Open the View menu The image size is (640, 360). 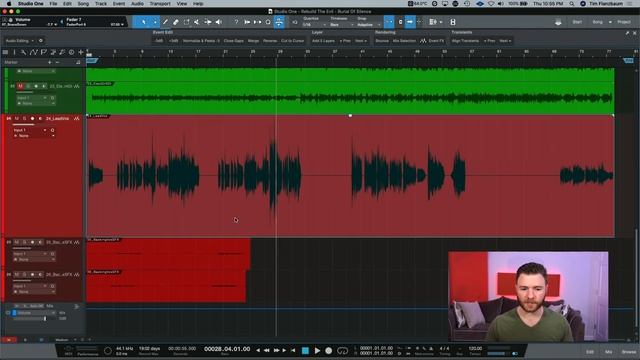(182, 4)
